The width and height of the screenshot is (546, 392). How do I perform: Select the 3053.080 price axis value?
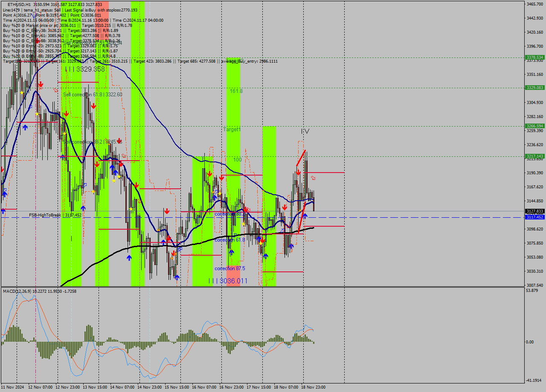[535, 257]
